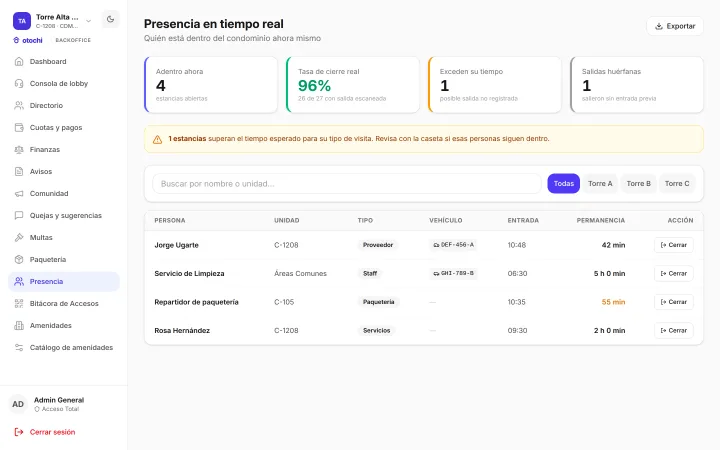Click the C-105 unit cell
Image resolution: width=720 pixels, height=450 pixels.
click(284, 302)
